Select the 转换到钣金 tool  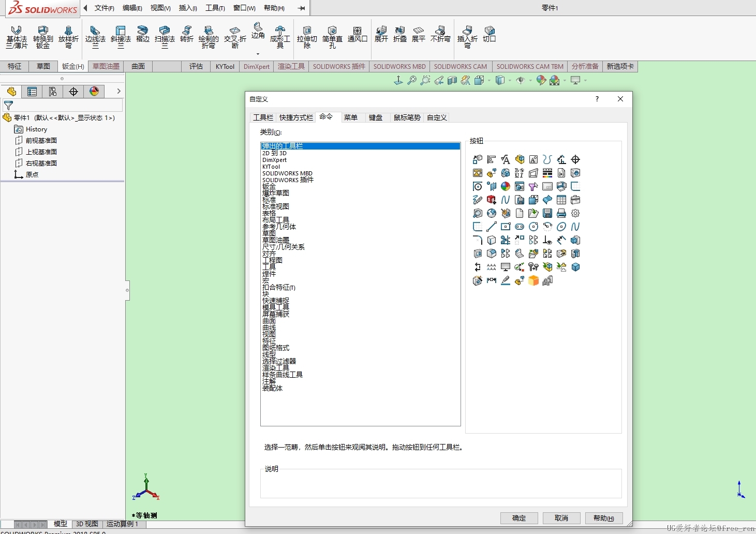coord(43,38)
